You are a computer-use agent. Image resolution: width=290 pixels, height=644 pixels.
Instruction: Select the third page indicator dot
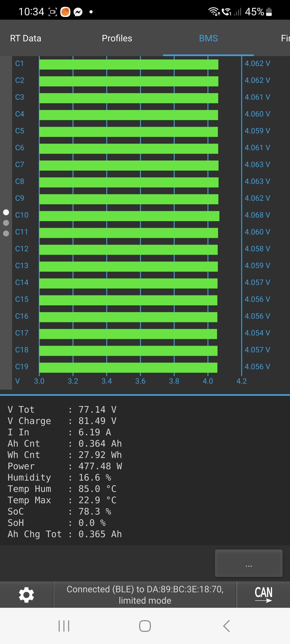point(6,233)
